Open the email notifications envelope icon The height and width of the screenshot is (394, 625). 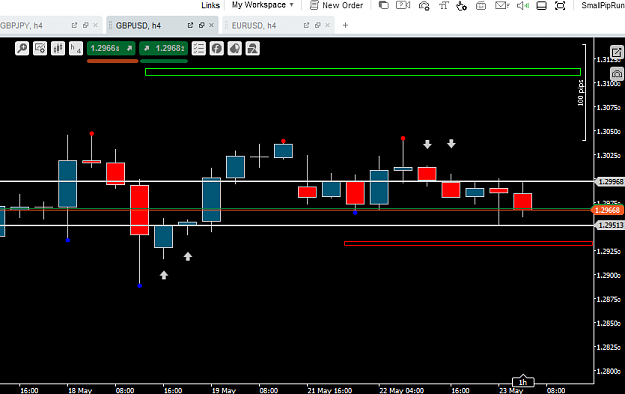tap(501, 5)
